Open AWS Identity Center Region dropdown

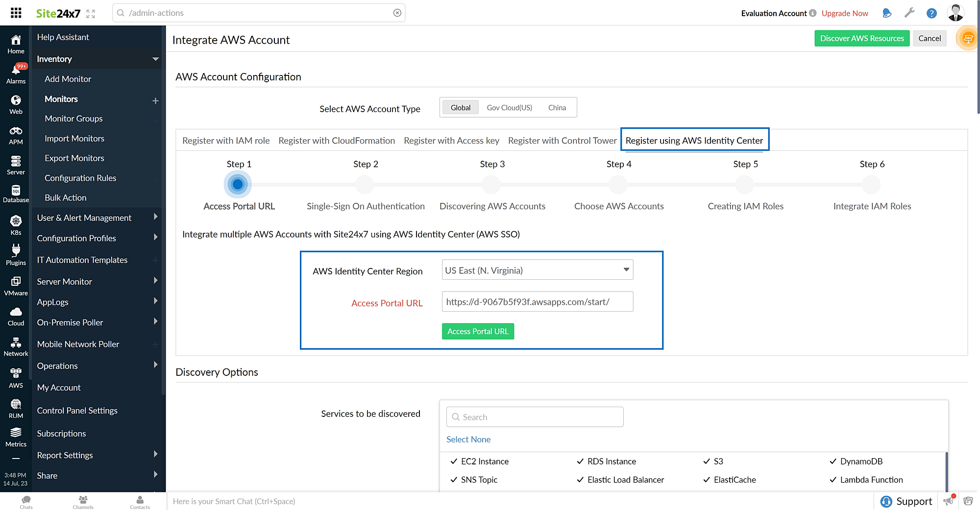pyautogui.click(x=537, y=270)
